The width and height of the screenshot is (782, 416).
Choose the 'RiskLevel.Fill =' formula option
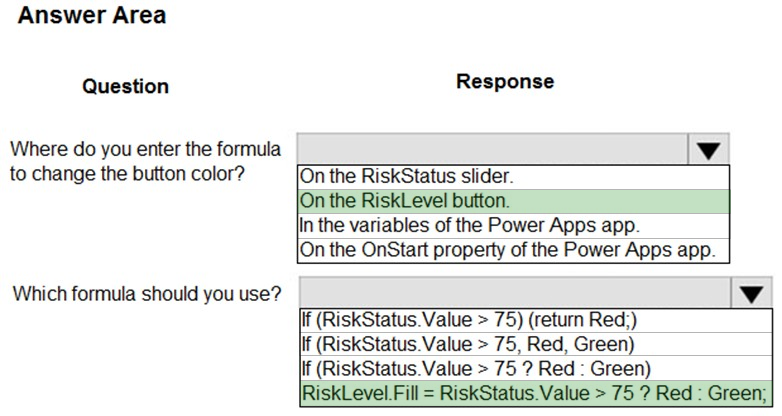[x=536, y=393]
